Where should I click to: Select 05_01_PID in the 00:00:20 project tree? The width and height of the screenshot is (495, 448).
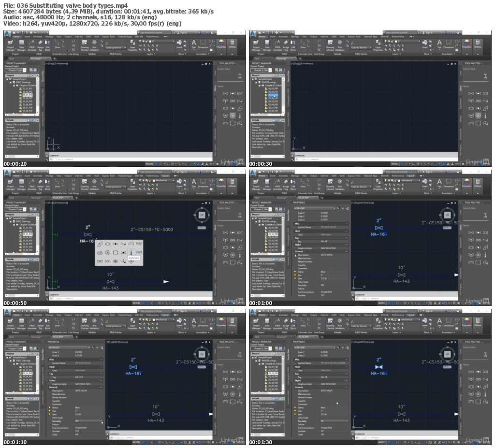27,89
